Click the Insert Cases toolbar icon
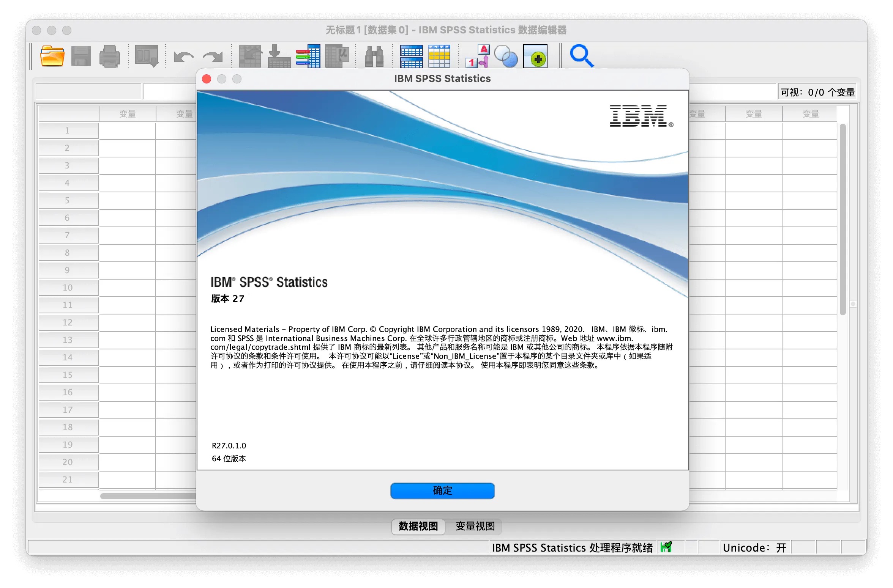Image resolution: width=893 pixels, height=588 pixels. point(411,56)
